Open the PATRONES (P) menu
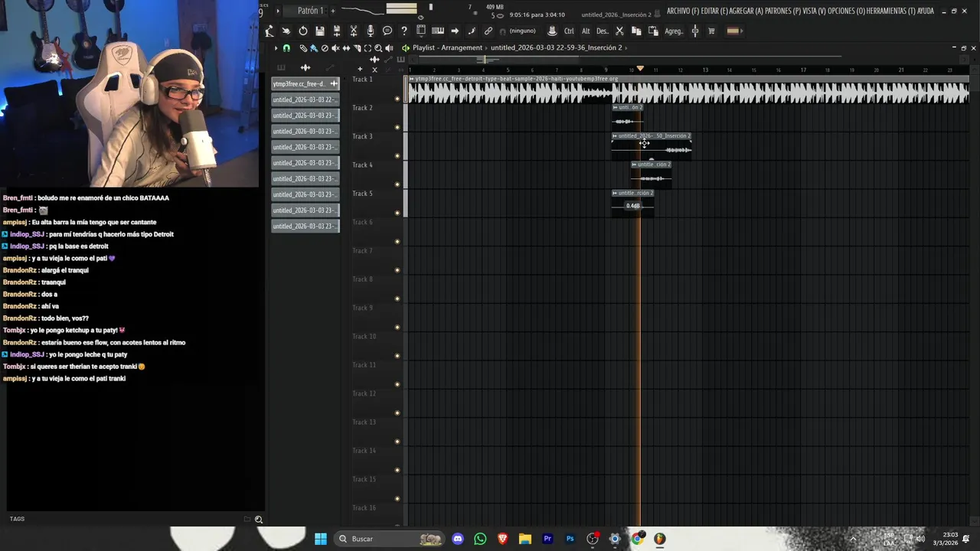 pos(782,11)
